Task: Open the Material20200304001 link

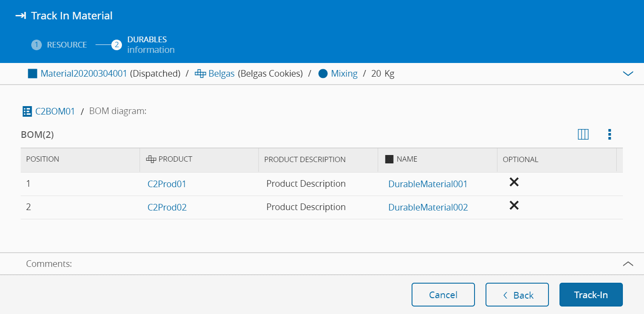Action: pyautogui.click(x=84, y=74)
